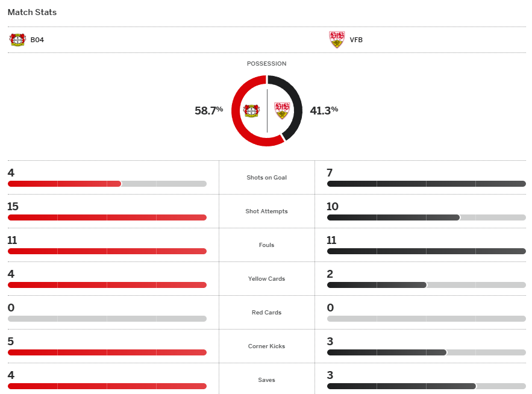Click the empty Red Cards bar for B04

107,319
